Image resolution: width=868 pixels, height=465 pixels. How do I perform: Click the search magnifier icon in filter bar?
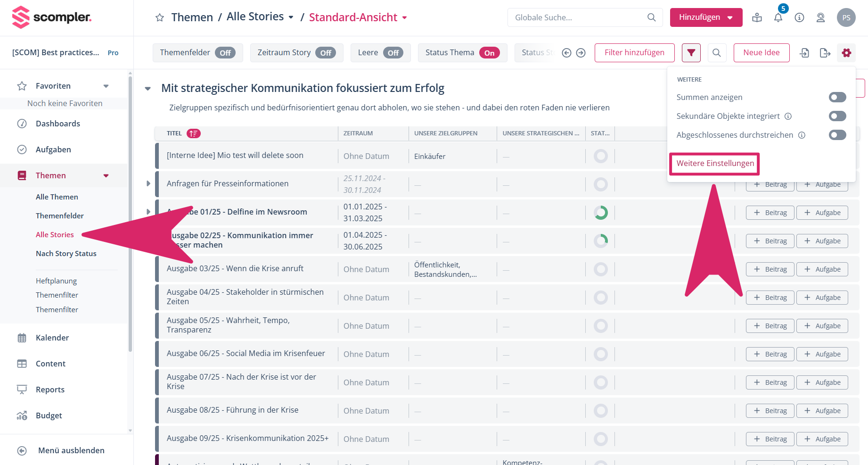716,53
